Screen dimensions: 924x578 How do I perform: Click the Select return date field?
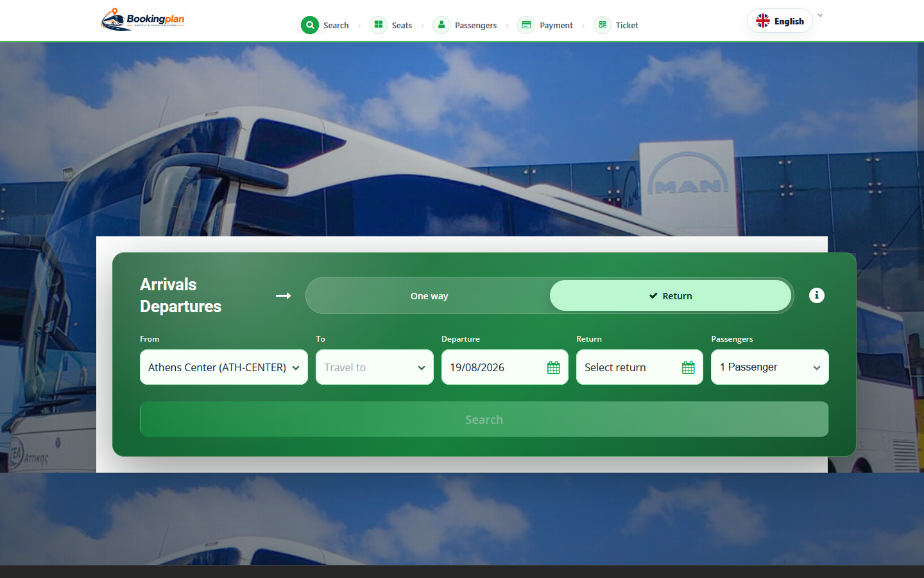click(640, 367)
